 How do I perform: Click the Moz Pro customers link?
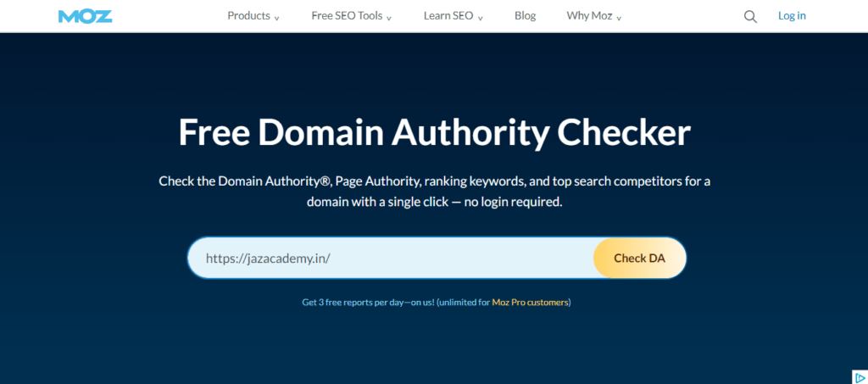tap(531, 302)
